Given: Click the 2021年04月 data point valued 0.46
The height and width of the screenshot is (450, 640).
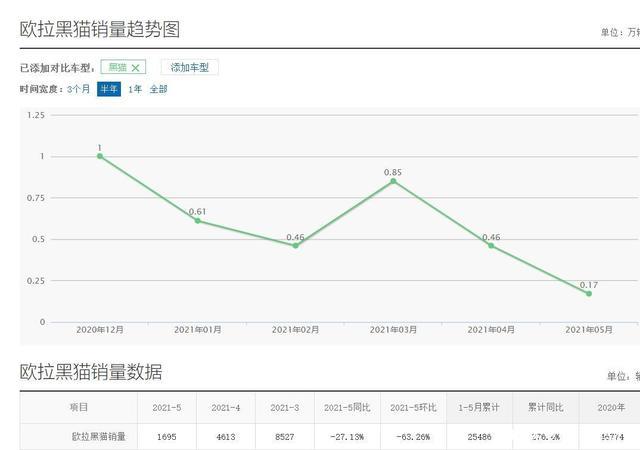Looking at the screenshot, I should coord(491,246).
